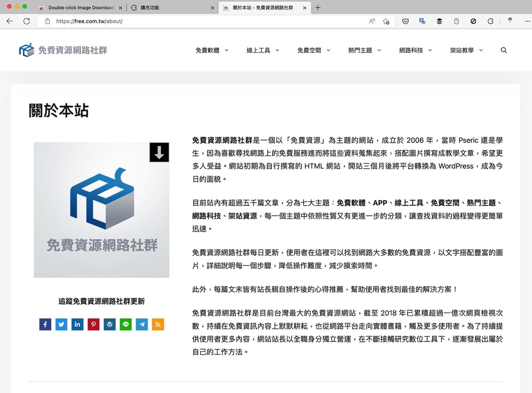Image resolution: width=532 pixels, height=393 pixels.
Task: Close the 擴充功能 tab
Action: [x=212, y=8]
